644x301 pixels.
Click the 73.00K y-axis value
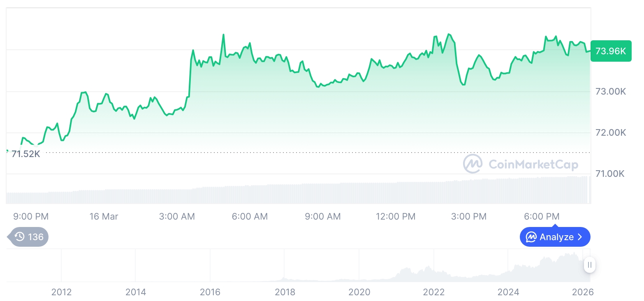[611, 92]
